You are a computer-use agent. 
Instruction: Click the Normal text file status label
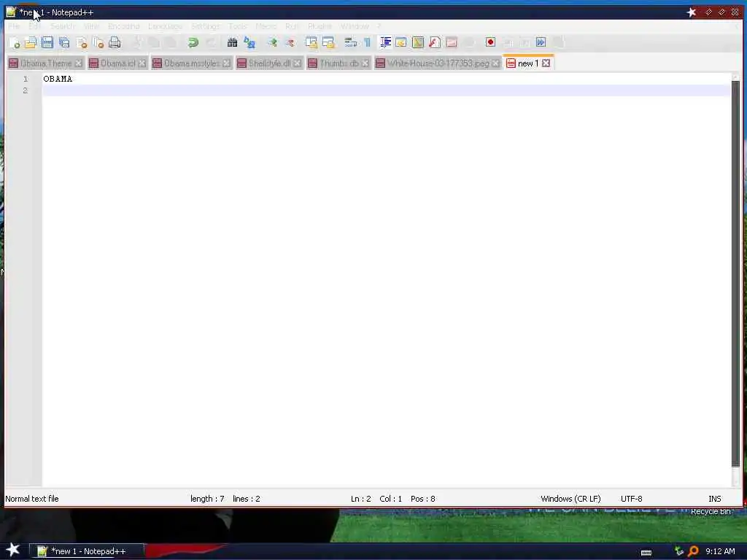[x=32, y=499]
